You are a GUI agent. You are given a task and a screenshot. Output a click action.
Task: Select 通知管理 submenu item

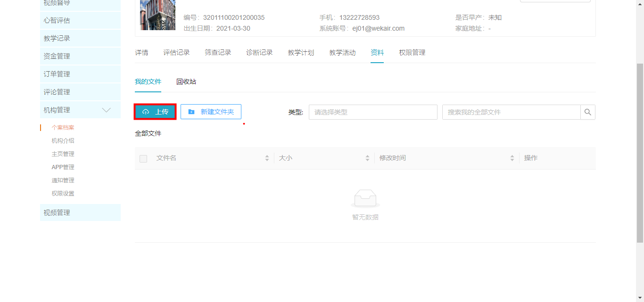pyautogui.click(x=63, y=180)
